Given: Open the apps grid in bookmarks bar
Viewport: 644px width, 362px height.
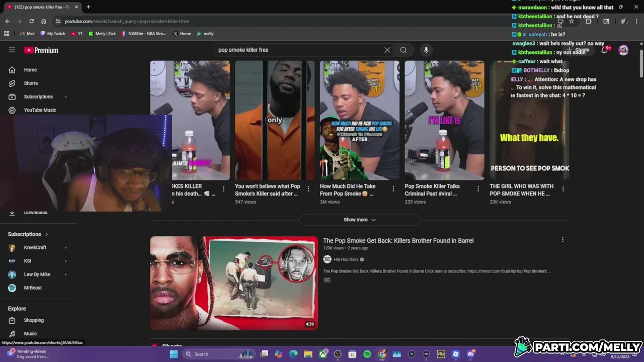Looking at the screenshot, I should point(7,34).
